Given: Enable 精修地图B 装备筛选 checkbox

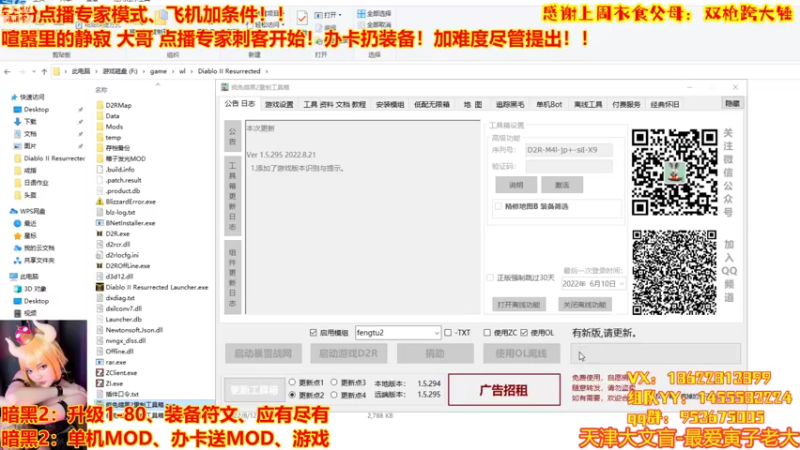Looking at the screenshot, I should coord(498,206).
